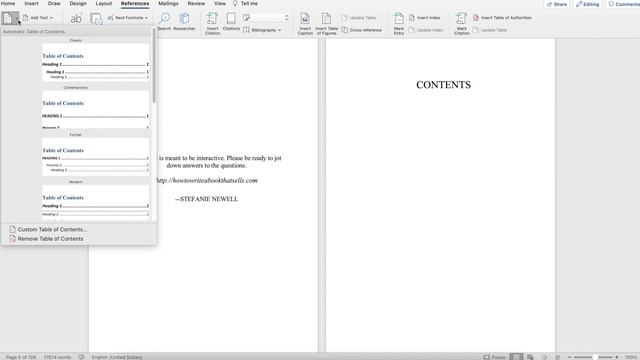Click the Table of Contents icon
The image size is (640, 360).
(x=7, y=18)
